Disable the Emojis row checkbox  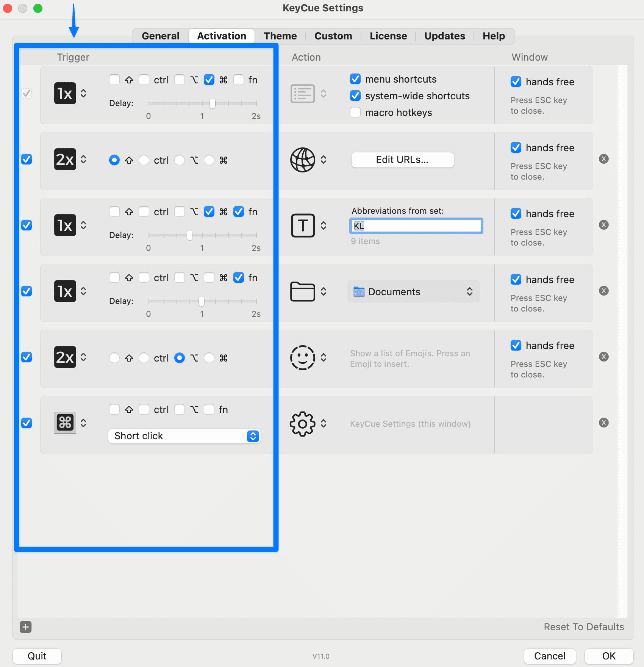27,357
